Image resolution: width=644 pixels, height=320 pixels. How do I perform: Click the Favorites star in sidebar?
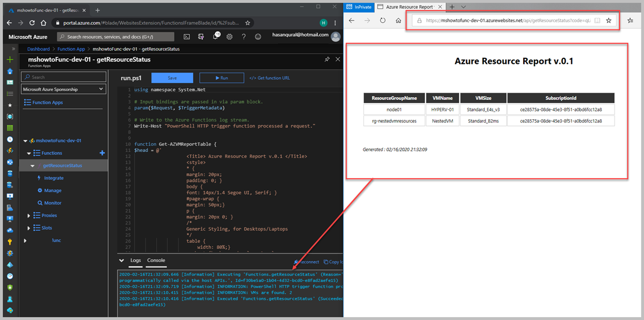tap(11, 105)
